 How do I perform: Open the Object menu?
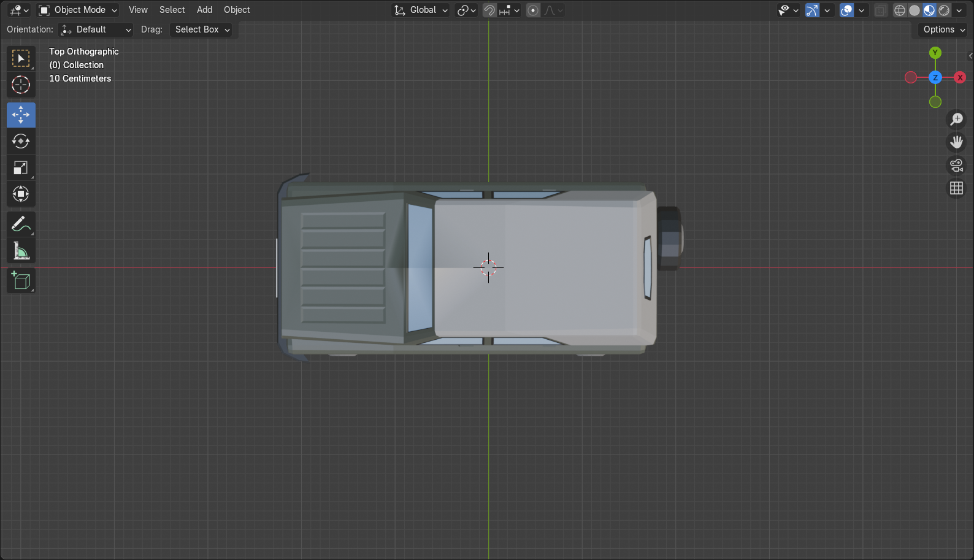237,10
